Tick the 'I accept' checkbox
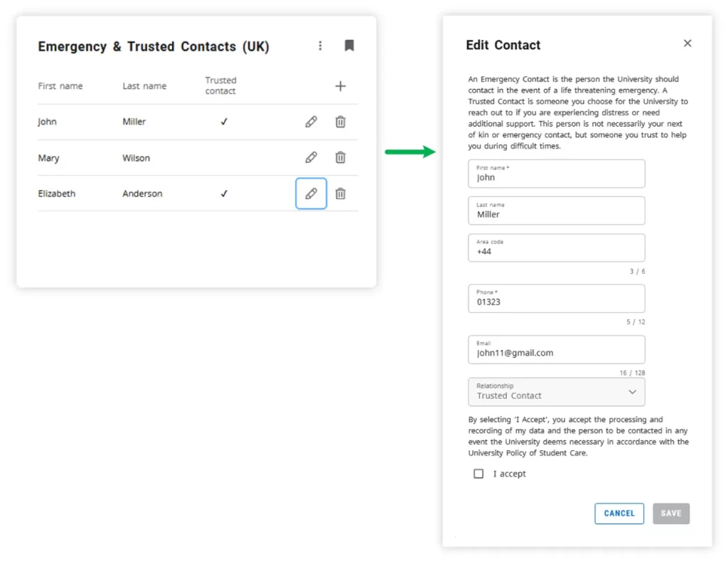 pos(478,474)
